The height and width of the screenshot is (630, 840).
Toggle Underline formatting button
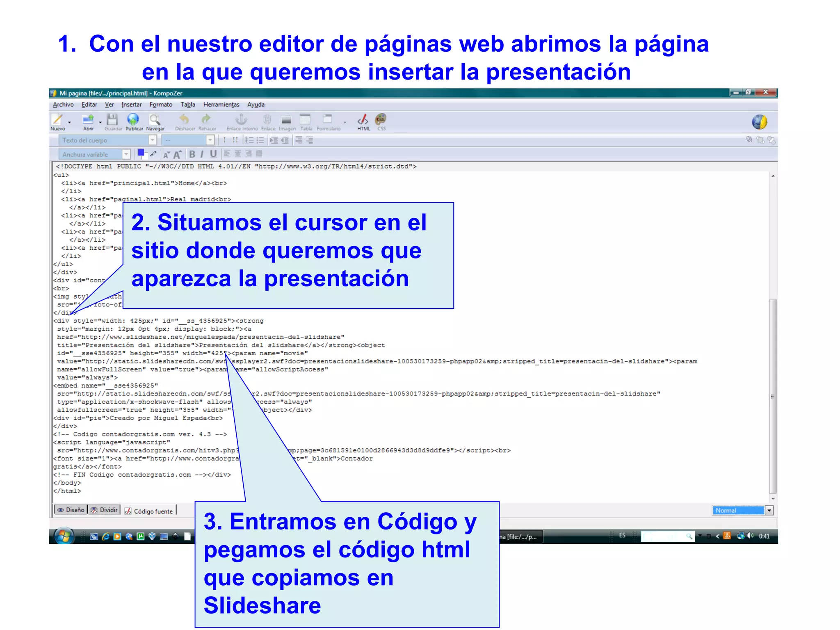[213, 154]
